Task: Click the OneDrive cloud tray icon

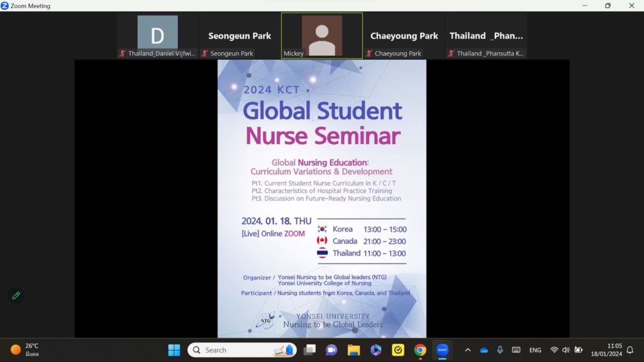Action: 484,350
